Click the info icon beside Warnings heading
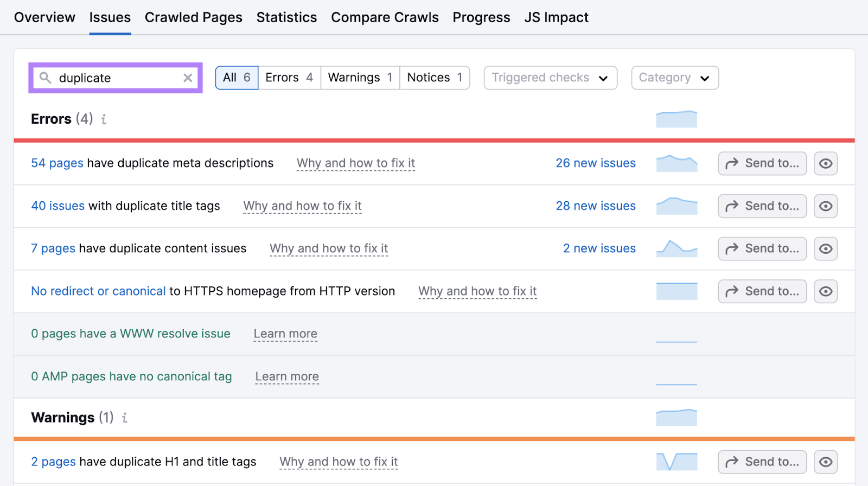Viewport: 868px width, 486px height. click(125, 418)
